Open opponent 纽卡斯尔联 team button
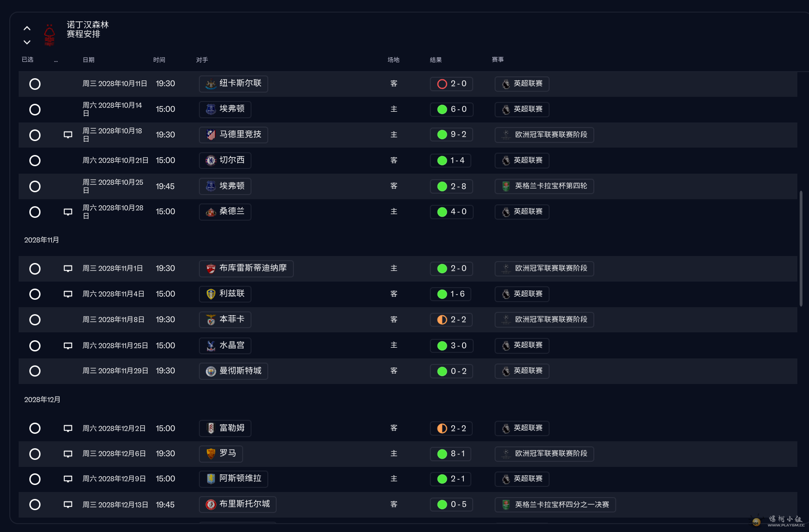809x532 pixels. point(233,84)
